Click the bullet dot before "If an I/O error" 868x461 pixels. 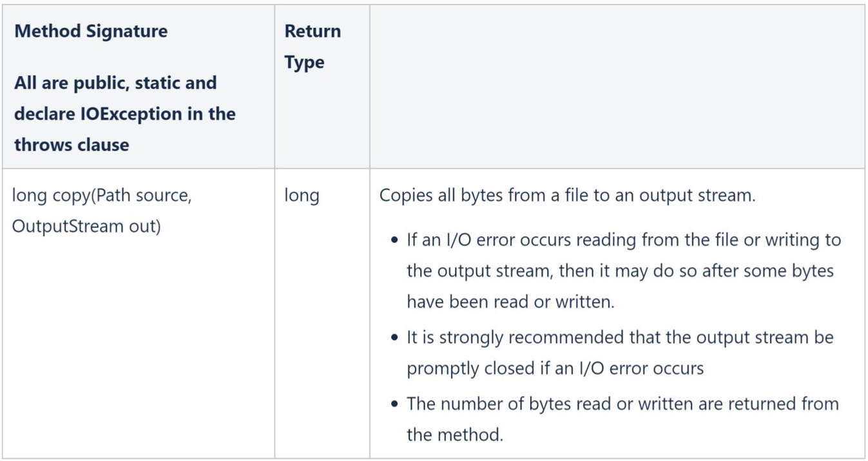click(395, 241)
